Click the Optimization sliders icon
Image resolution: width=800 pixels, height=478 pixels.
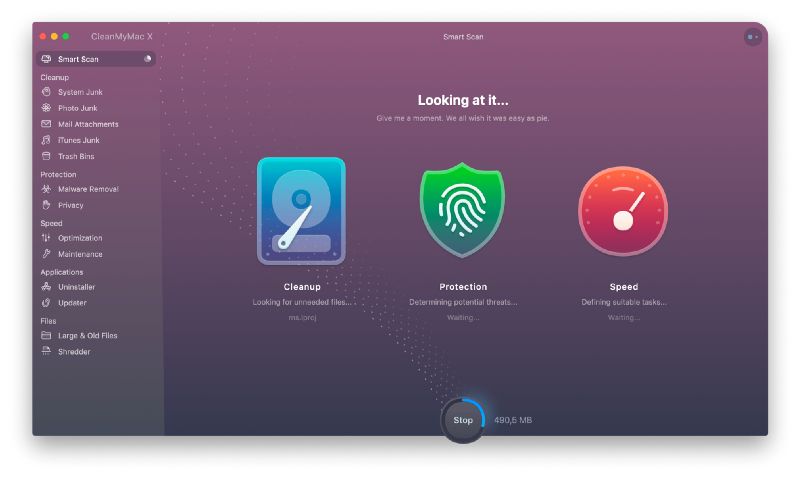coord(46,238)
